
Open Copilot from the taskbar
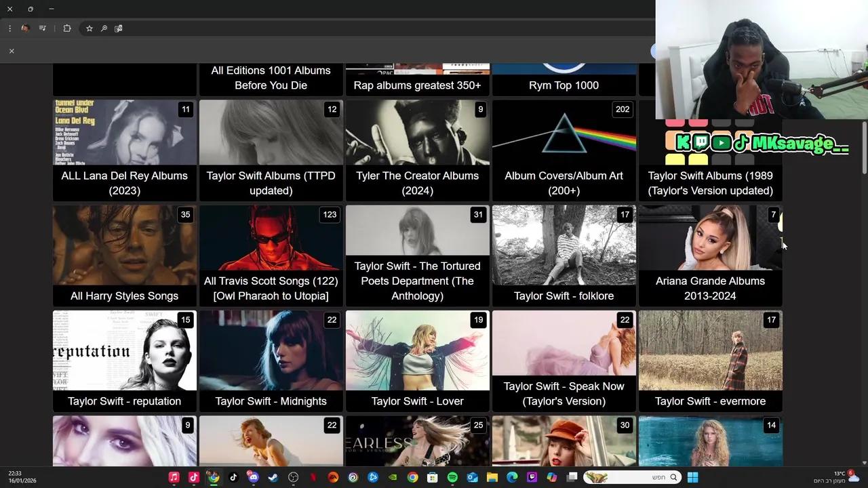pos(552,477)
